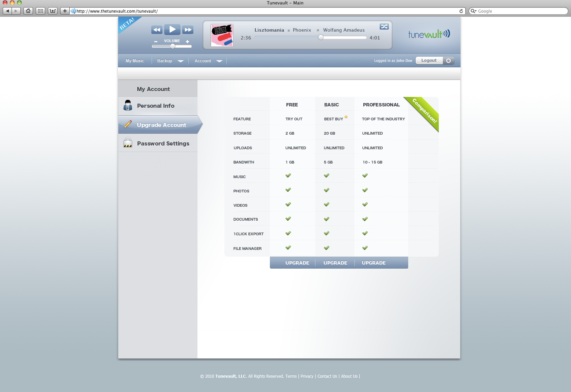
Task: Click the Personal Info person icon
Action: pyautogui.click(x=128, y=105)
